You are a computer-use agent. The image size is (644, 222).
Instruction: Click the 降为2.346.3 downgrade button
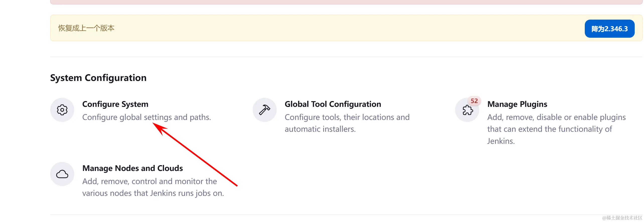610,29
